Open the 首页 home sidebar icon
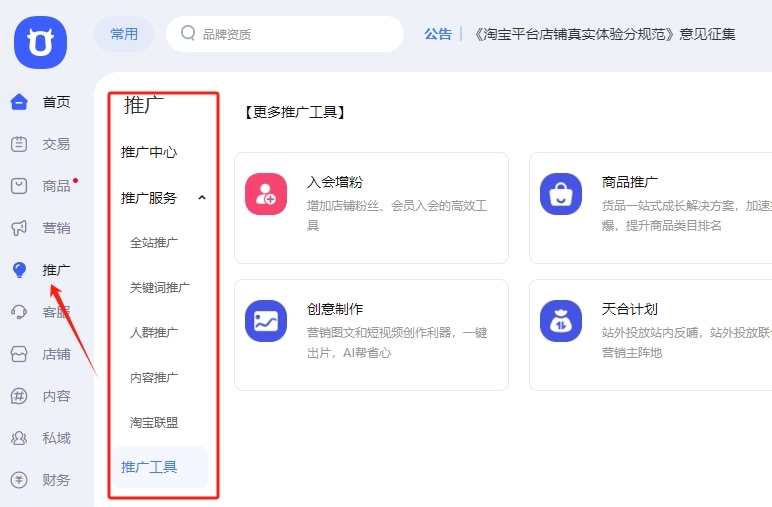The height and width of the screenshot is (507, 772). [x=19, y=102]
